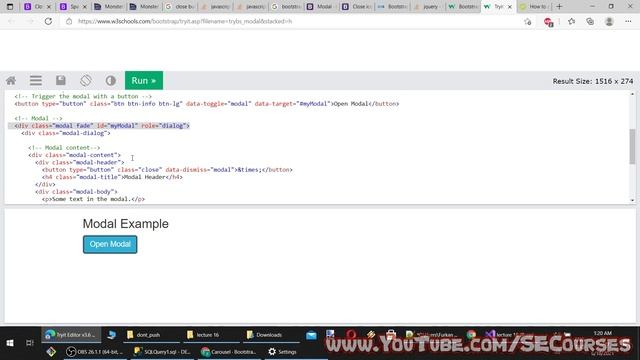The image size is (640, 360).
Task: Reload the page with refresh icon
Action: (x=48, y=21)
